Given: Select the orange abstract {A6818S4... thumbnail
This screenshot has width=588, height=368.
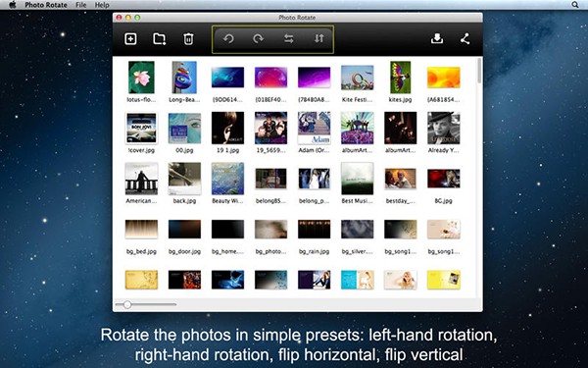Looking at the screenshot, I should pyautogui.click(x=444, y=78).
